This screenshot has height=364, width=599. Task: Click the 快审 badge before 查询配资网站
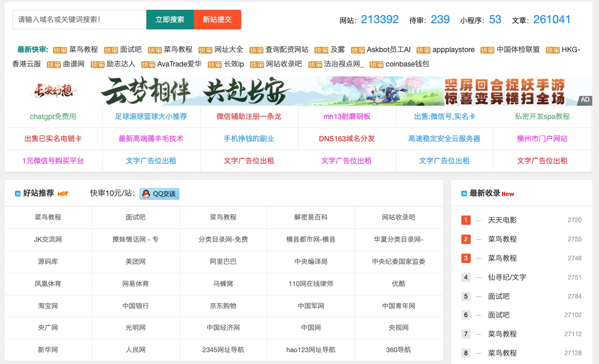pos(256,51)
